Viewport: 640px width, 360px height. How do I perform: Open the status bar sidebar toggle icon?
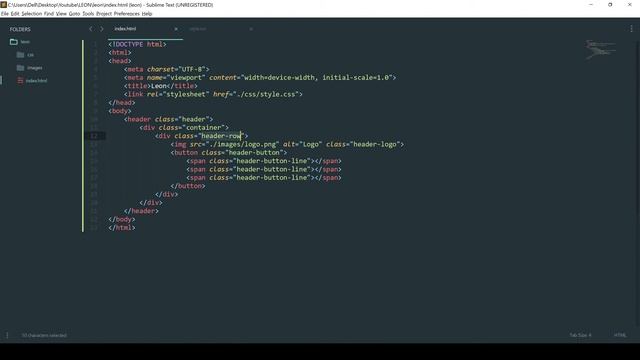pyautogui.click(x=7, y=335)
